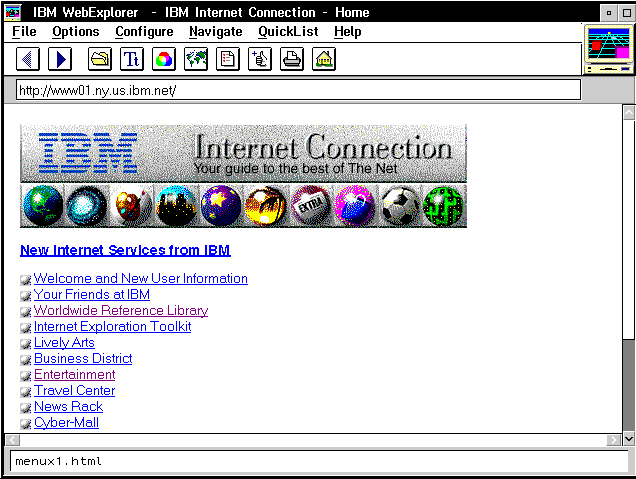Visit the Entertainment link
Screen dimensions: 636x479
point(75,374)
